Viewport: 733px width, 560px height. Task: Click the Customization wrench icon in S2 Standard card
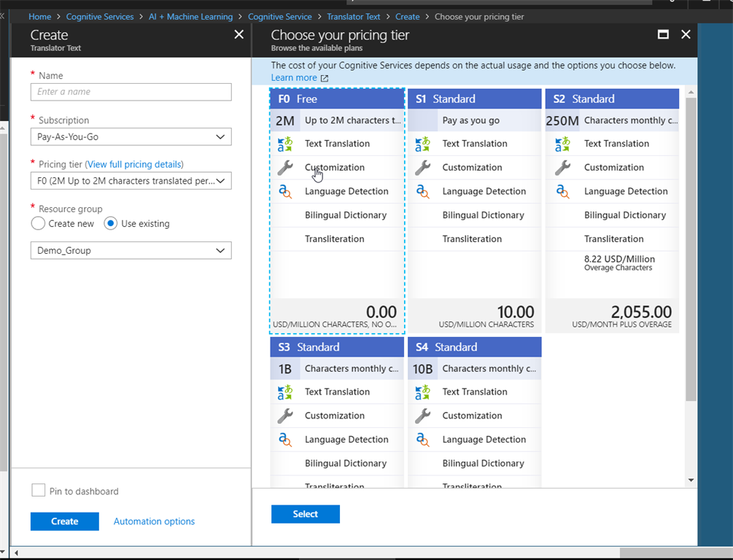point(562,168)
